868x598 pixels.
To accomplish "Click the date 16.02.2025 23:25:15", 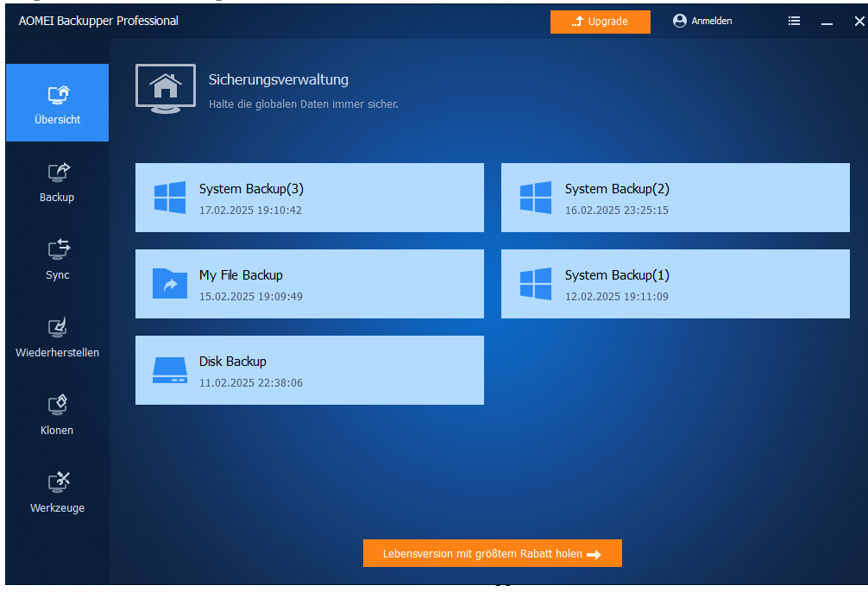I will 617,211.
